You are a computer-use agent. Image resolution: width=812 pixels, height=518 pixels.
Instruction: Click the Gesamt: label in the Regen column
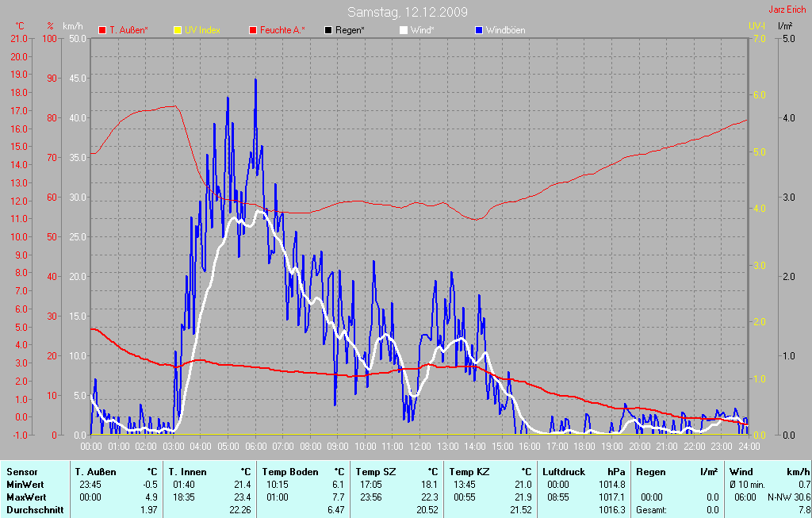point(652,510)
